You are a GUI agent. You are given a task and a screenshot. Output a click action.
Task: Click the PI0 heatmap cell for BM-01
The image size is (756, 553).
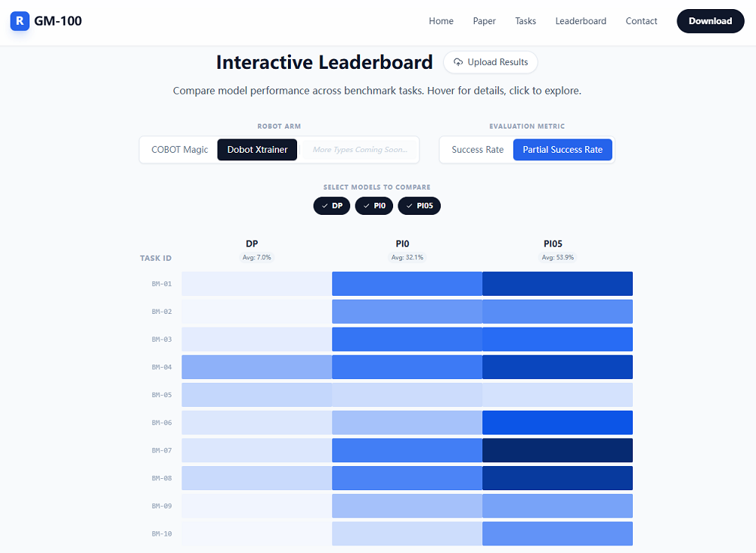point(407,284)
